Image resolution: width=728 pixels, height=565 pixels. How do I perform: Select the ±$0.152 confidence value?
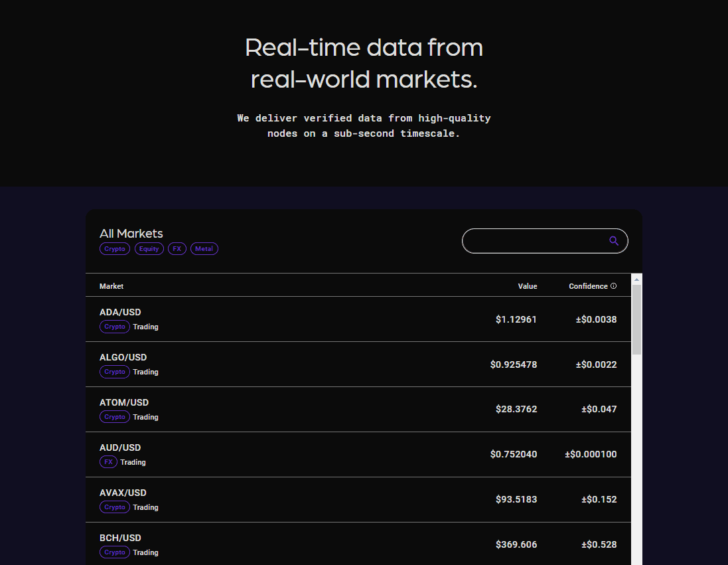(x=599, y=499)
